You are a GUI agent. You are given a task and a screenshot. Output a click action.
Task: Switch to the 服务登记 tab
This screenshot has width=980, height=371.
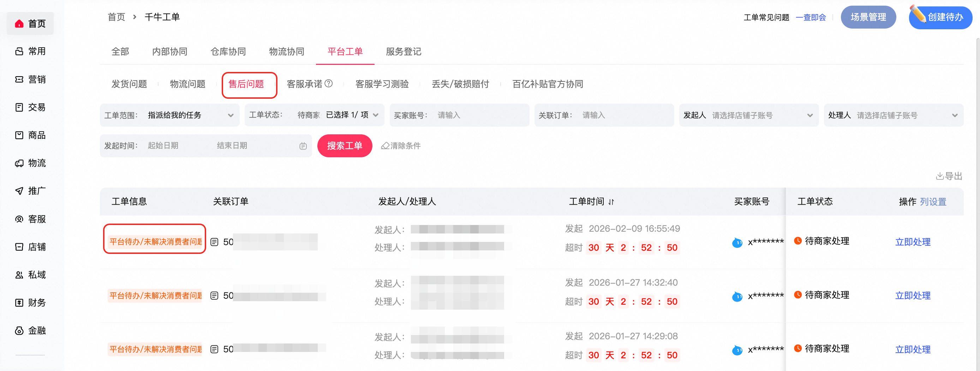[x=404, y=52]
